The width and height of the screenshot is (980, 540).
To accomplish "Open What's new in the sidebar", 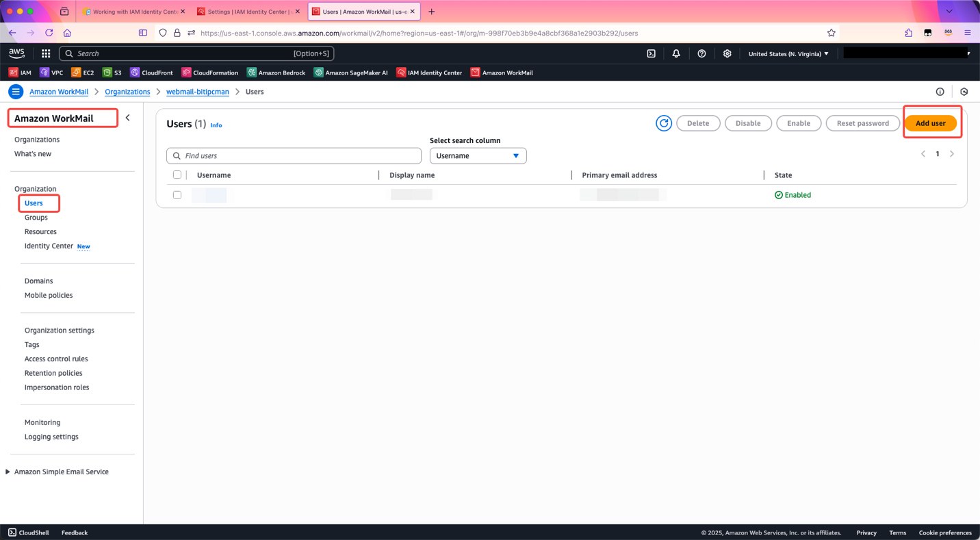I will pyautogui.click(x=33, y=154).
